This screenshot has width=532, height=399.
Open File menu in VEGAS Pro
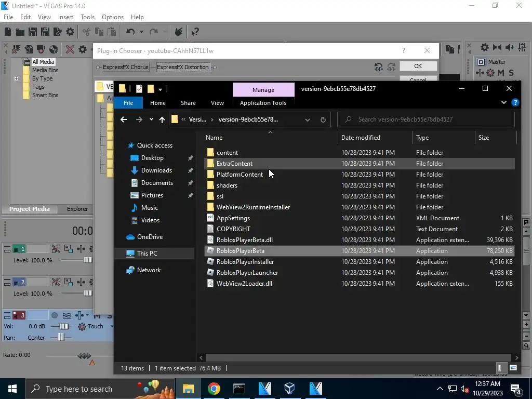pos(8,17)
